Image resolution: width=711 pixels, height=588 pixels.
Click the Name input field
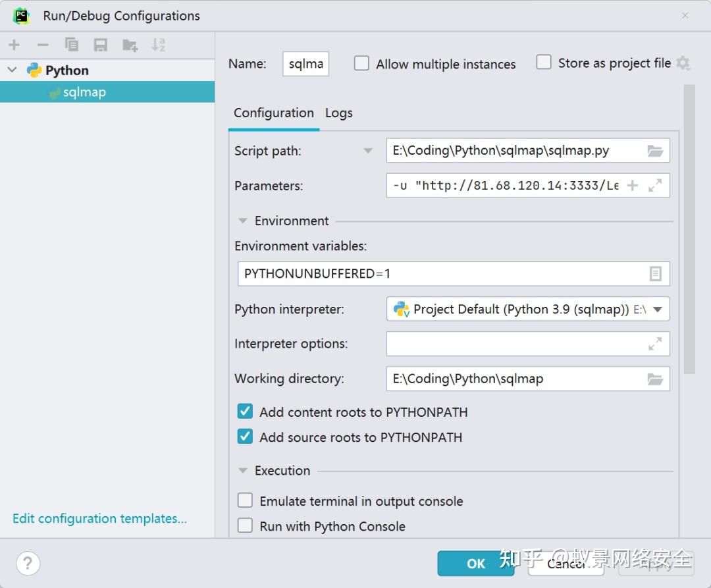pyautogui.click(x=305, y=63)
